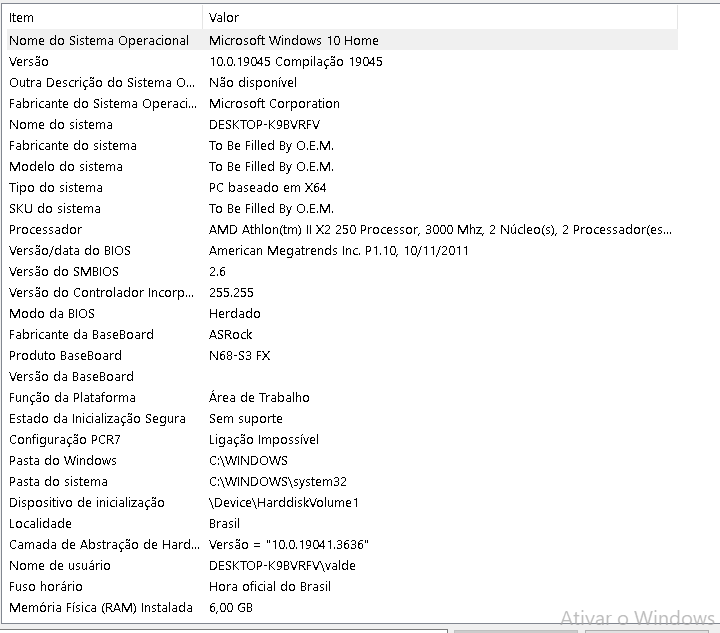Viewport: 720px width, 633px height.
Task: Click the "Item" column header
Action: click(104, 17)
